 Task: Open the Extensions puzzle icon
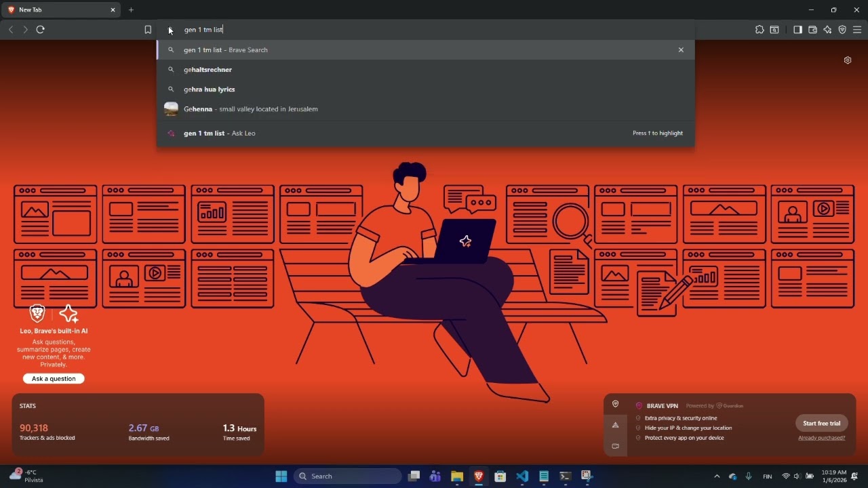759,30
